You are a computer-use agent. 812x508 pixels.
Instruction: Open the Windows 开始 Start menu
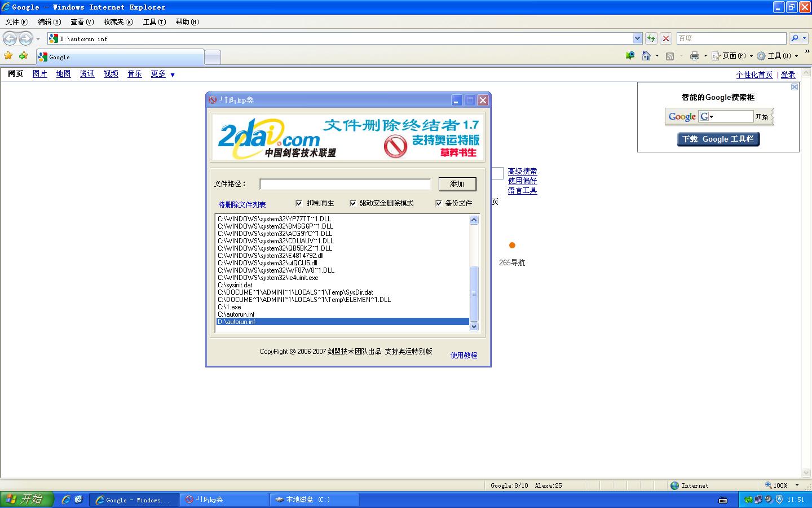pos(27,500)
